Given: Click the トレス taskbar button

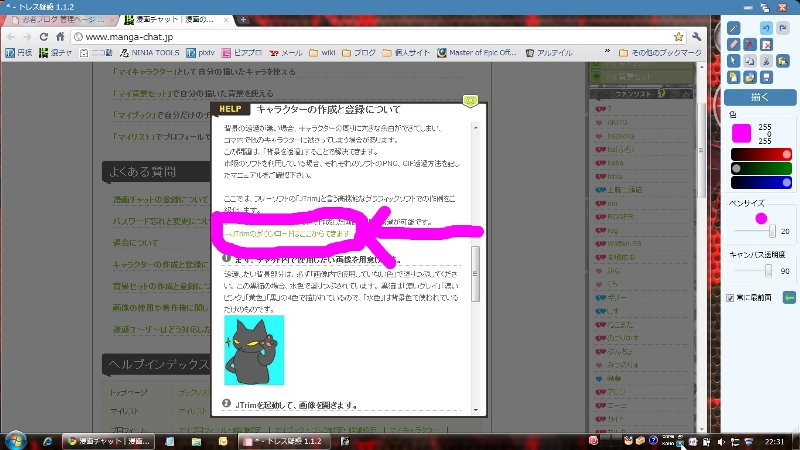Looking at the screenshot, I should point(284,441).
